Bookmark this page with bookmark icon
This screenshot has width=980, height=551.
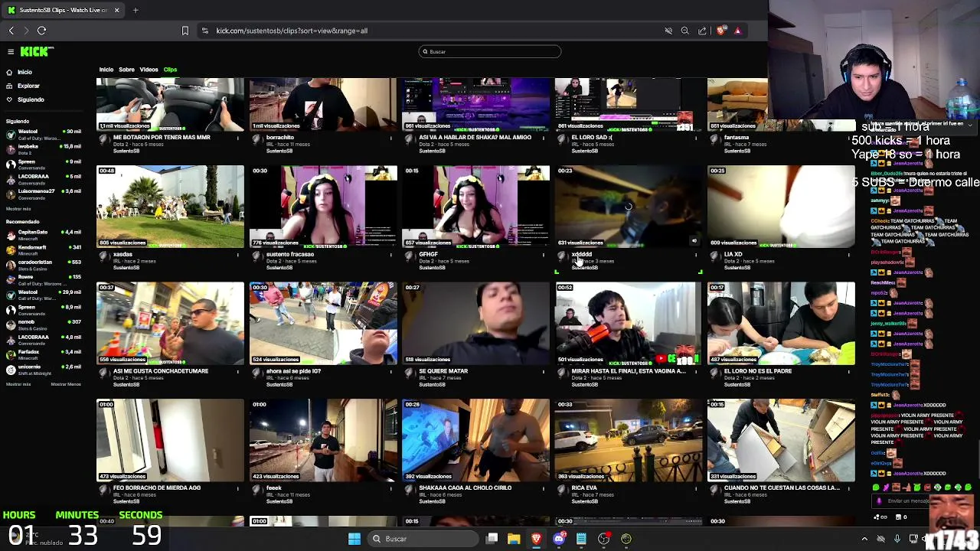[185, 31]
